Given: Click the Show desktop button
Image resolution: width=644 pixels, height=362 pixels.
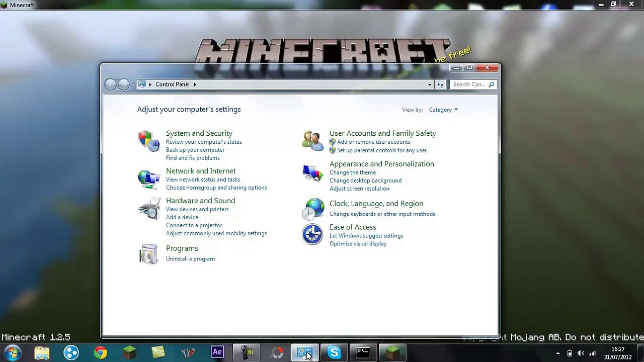Looking at the screenshot, I should tap(640, 353).
